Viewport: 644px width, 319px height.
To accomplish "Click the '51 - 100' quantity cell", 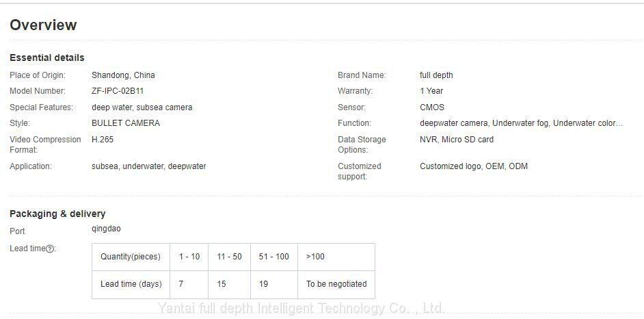I will pyautogui.click(x=273, y=257).
